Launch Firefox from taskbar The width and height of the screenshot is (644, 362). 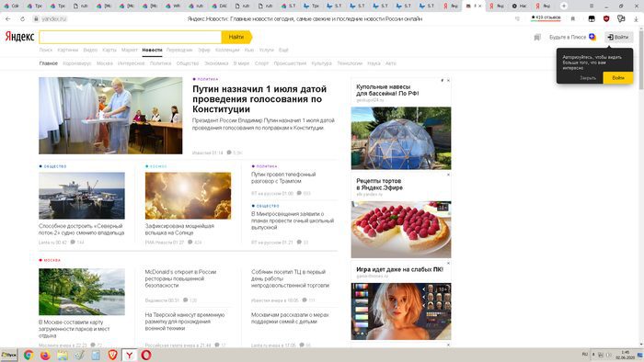click(45, 355)
